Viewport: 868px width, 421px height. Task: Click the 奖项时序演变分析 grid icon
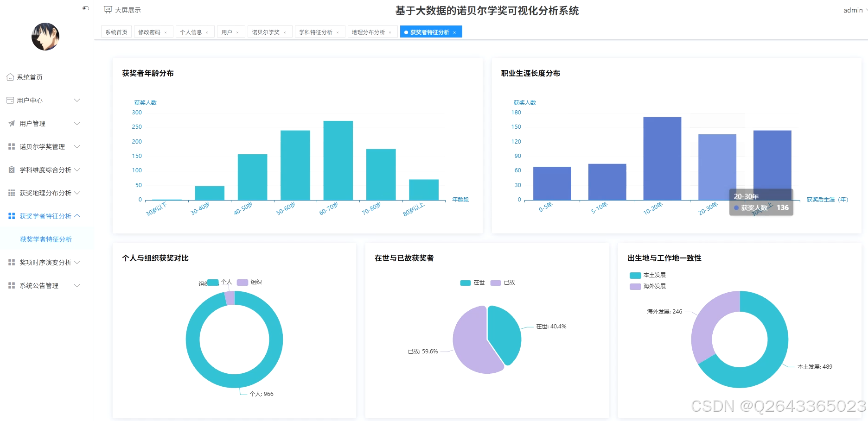click(12, 262)
